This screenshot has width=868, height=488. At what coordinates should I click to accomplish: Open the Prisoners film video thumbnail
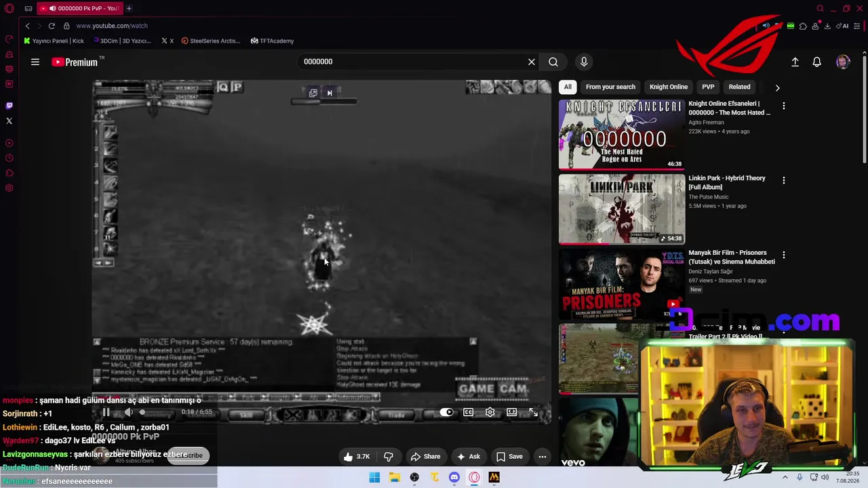pos(622,283)
